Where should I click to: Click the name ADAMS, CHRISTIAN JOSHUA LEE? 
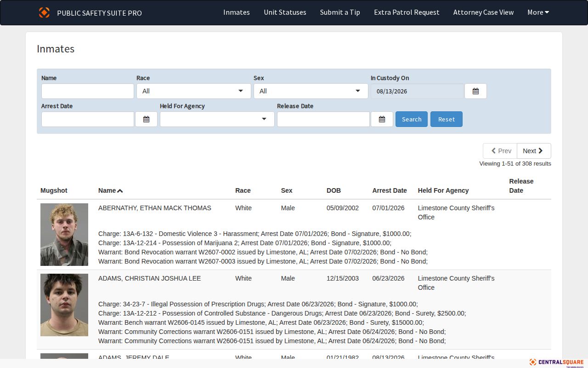click(150, 278)
